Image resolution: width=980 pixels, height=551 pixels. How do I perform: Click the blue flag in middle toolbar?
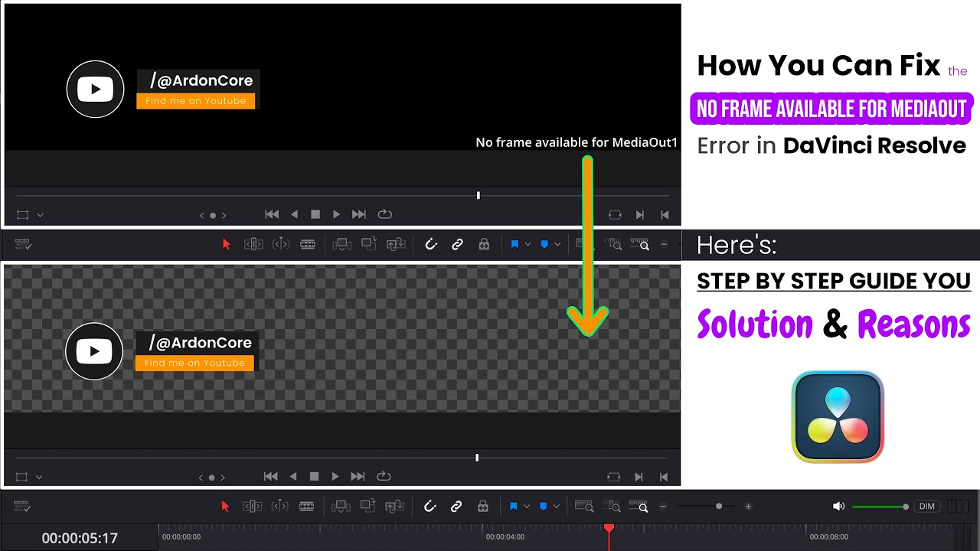coord(514,244)
